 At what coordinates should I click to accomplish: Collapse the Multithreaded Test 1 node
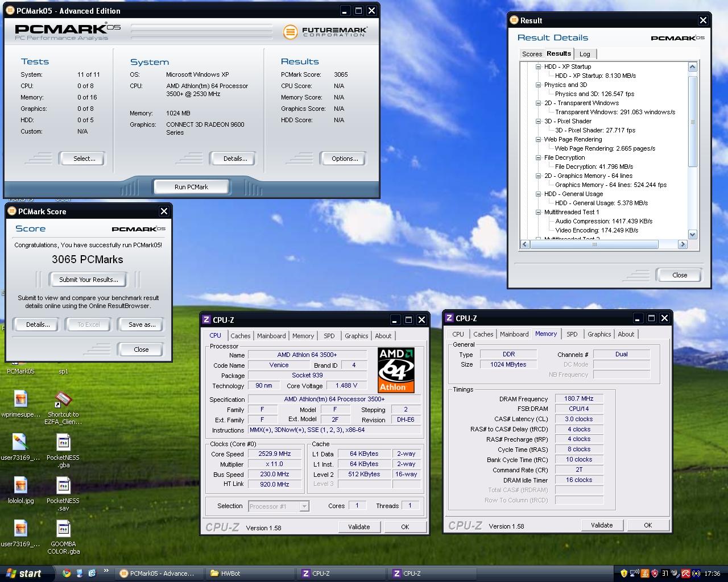pyautogui.click(x=538, y=212)
